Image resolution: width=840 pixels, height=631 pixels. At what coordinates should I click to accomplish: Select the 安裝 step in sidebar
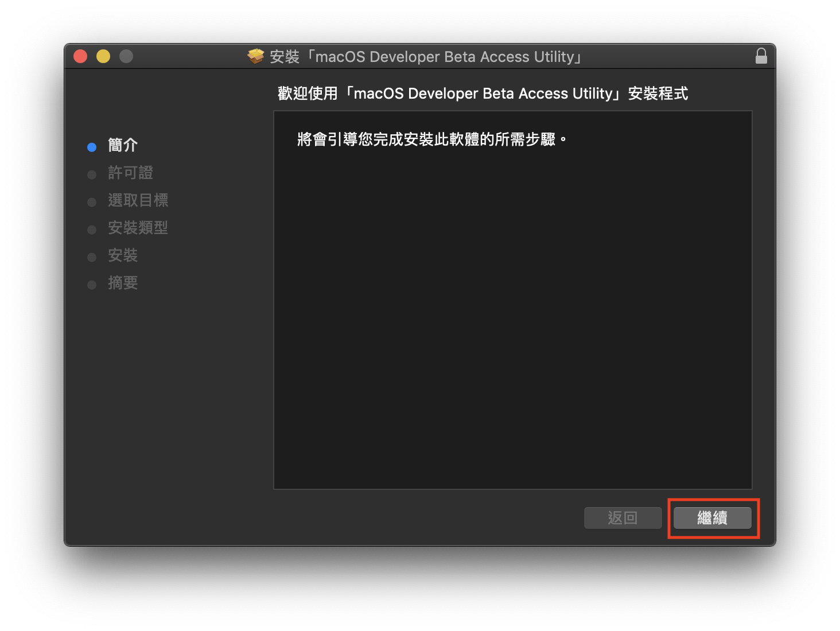pyautogui.click(x=123, y=255)
